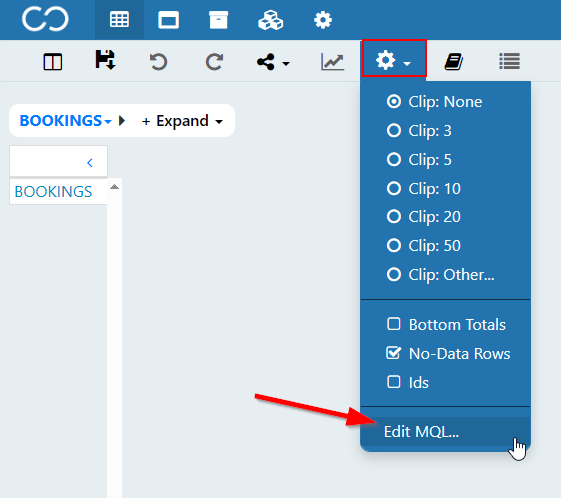Select the Clip: 10 radio option
The height and width of the screenshot is (498, 561).
coord(424,189)
